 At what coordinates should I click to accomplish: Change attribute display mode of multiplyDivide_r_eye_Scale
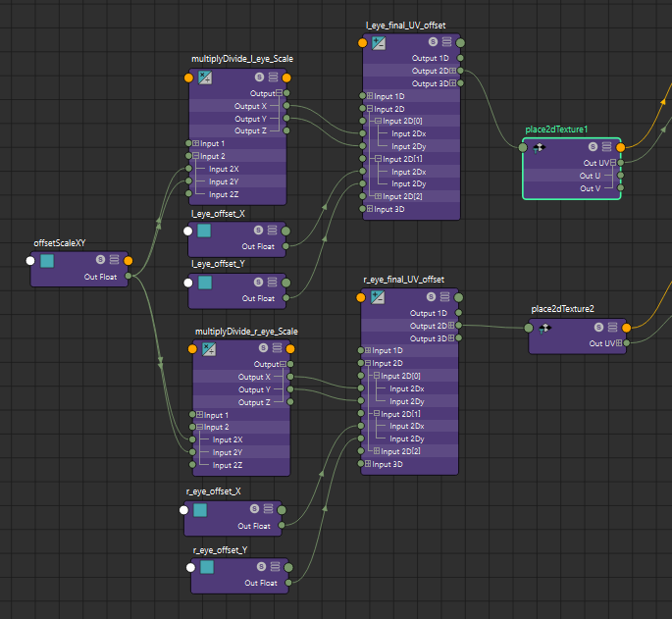click(x=277, y=348)
